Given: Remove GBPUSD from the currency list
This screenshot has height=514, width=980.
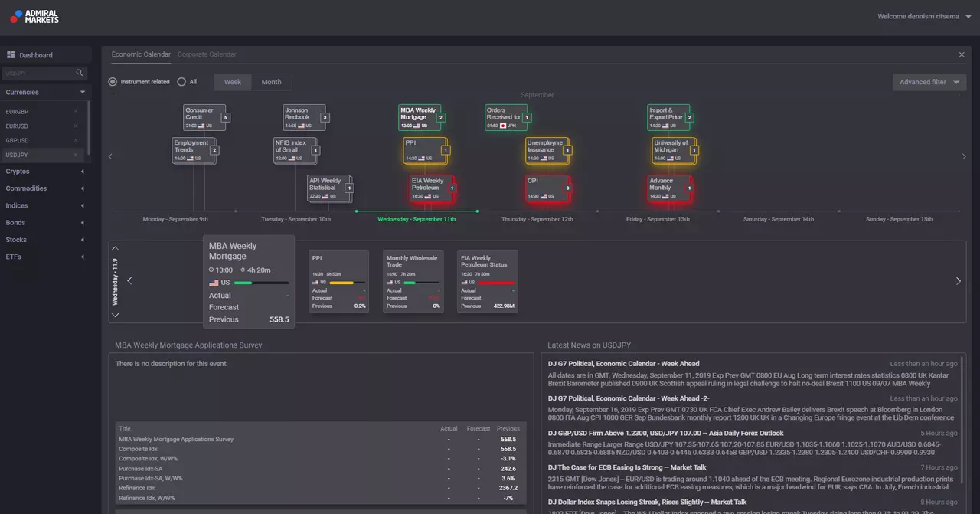Looking at the screenshot, I should click(x=75, y=140).
